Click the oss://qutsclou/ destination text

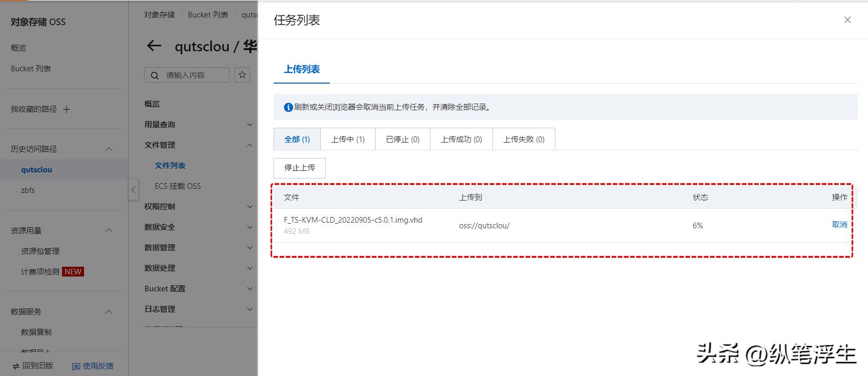pyautogui.click(x=484, y=225)
